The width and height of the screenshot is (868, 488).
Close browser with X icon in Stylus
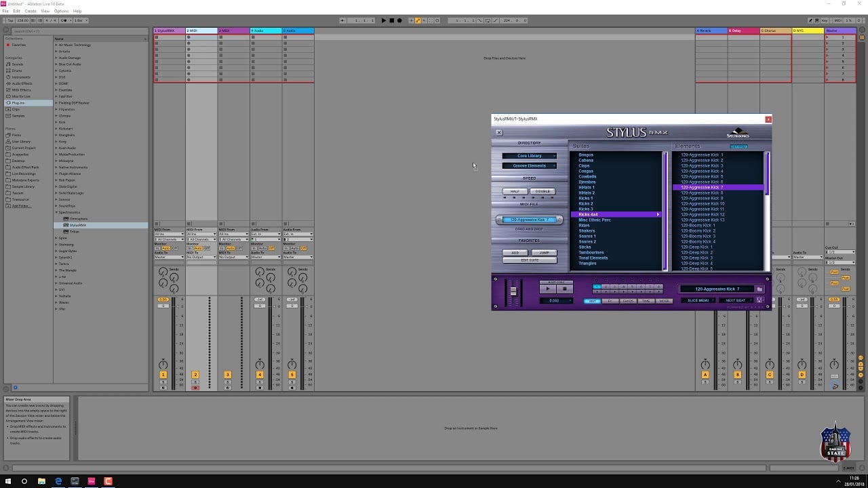tap(499, 133)
